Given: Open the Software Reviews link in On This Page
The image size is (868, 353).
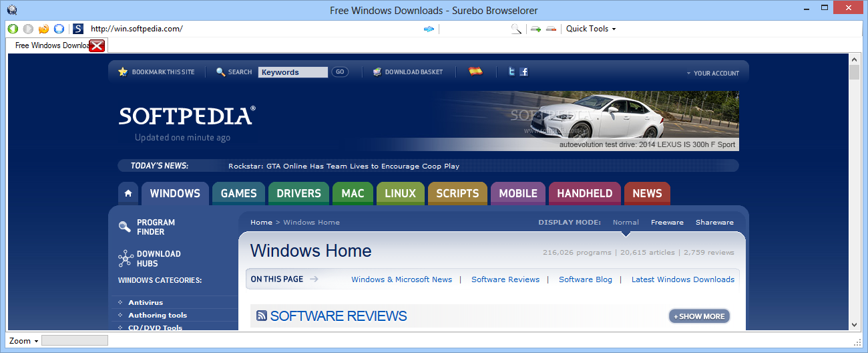Looking at the screenshot, I should click(x=505, y=279).
